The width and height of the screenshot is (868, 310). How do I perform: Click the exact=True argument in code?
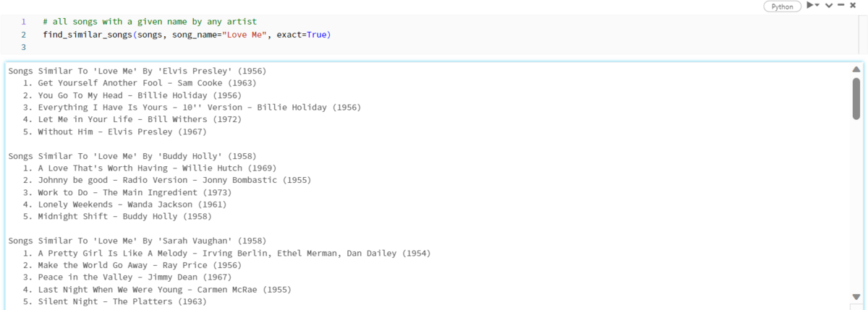pyautogui.click(x=300, y=35)
